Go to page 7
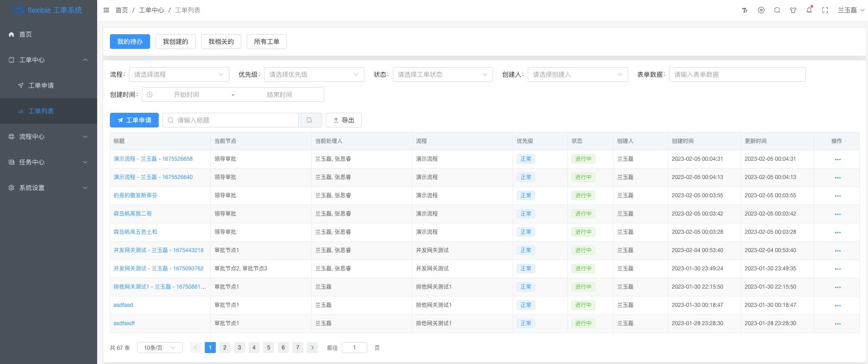Viewport: 868px width, 364px height. point(298,348)
